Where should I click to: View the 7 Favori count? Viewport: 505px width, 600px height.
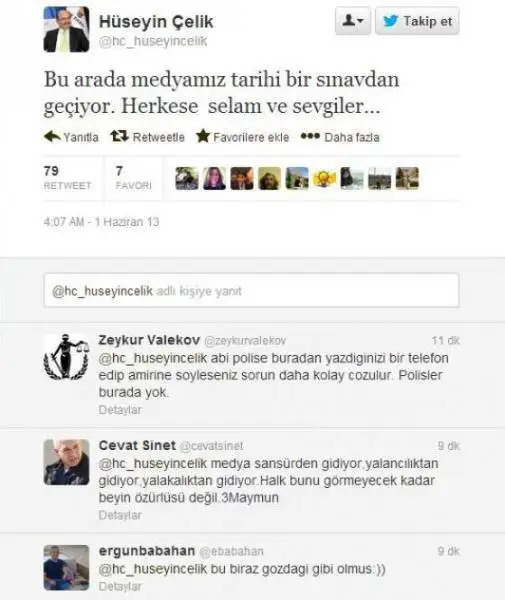(134, 178)
